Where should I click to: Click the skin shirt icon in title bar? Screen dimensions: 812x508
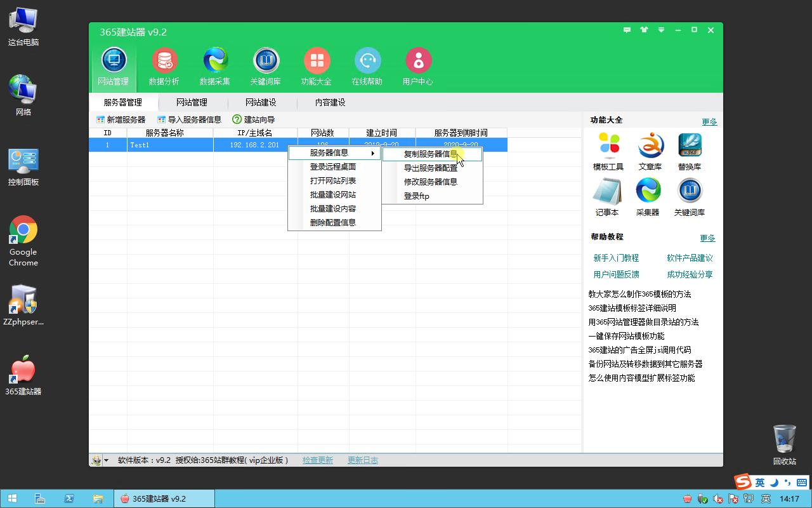(x=645, y=30)
